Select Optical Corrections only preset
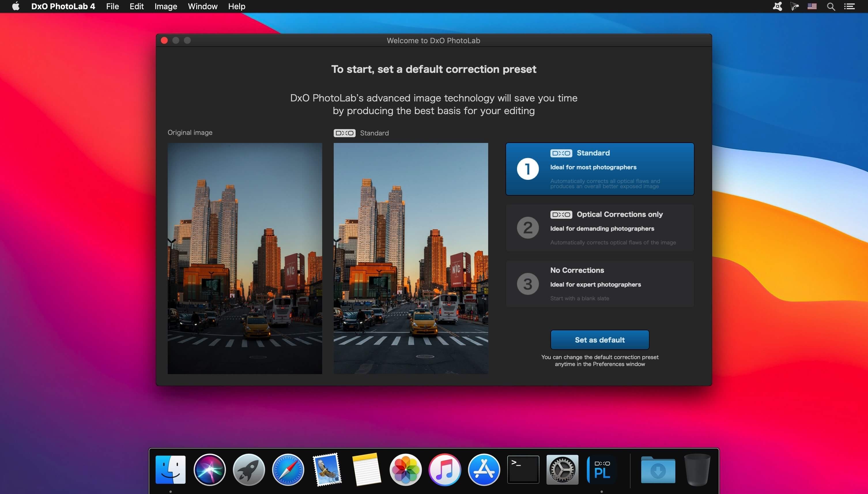Viewport: 868px width, 494px height. tap(600, 228)
